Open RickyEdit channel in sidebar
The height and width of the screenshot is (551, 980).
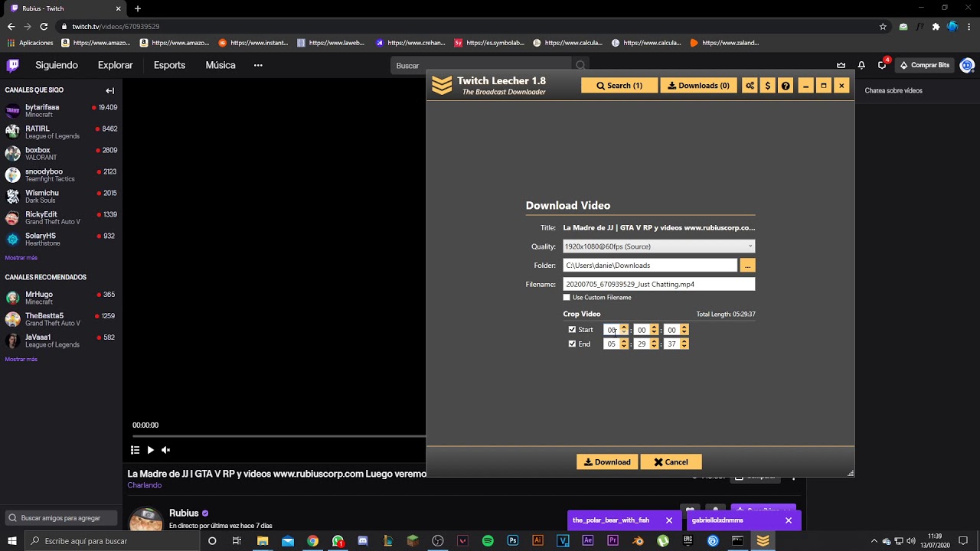pos(61,218)
